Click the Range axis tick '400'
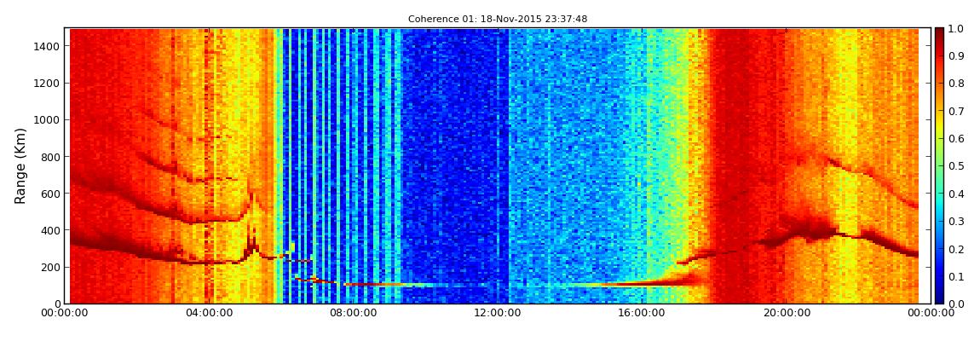Viewport: 980px width, 347px height. pyautogui.click(x=50, y=231)
